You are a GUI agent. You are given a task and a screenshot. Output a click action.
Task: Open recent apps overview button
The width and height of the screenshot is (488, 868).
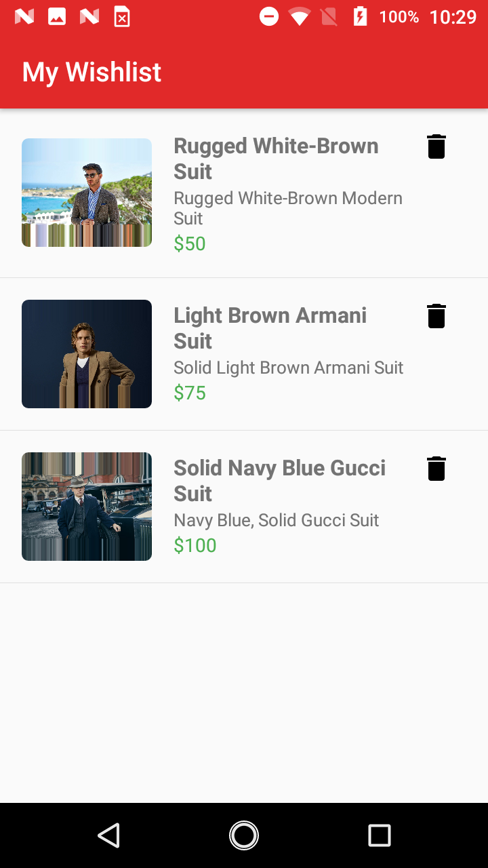[379, 835]
